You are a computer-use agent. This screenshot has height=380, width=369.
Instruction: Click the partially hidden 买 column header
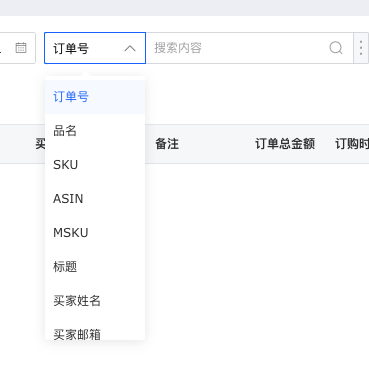pyautogui.click(x=40, y=144)
